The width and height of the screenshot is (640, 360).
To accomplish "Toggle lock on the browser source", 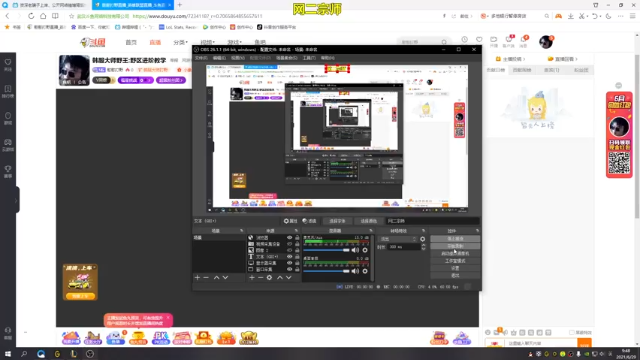I will (x=297, y=238).
